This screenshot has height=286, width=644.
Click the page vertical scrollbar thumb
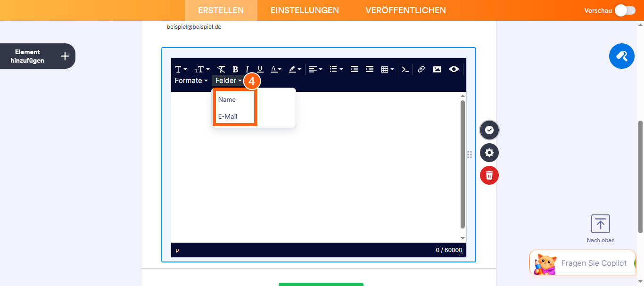[x=640, y=177]
